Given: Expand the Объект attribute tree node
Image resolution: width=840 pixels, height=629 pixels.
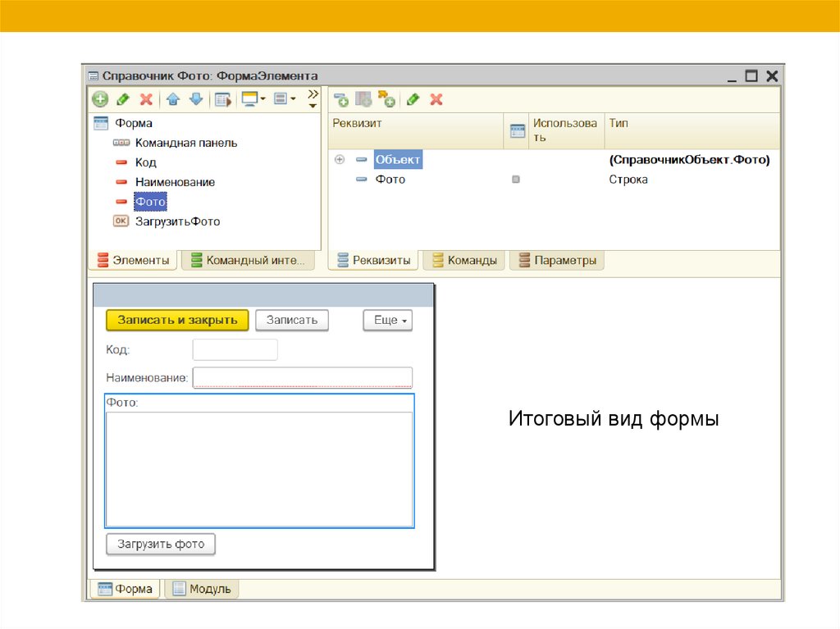Looking at the screenshot, I should pyautogui.click(x=340, y=160).
